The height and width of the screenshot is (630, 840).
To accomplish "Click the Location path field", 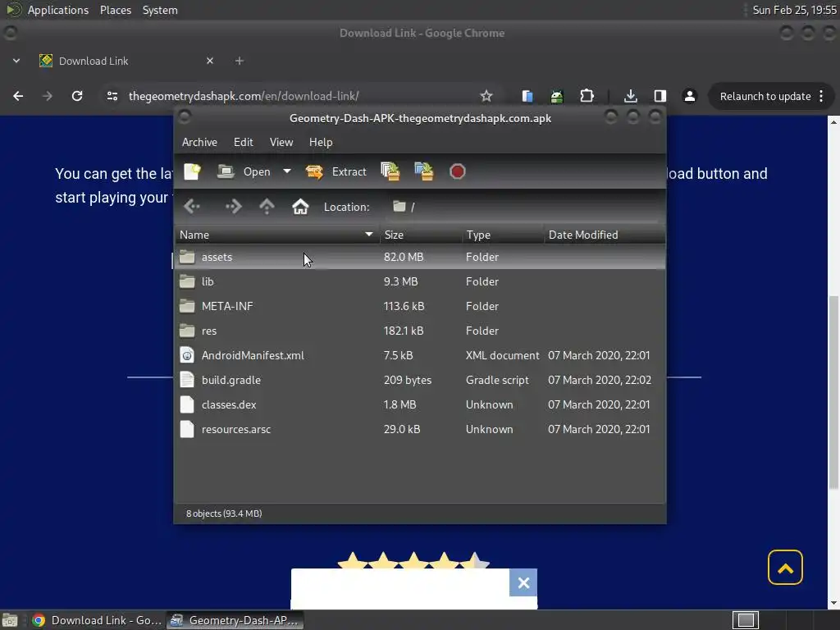I will (x=523, y=207).
